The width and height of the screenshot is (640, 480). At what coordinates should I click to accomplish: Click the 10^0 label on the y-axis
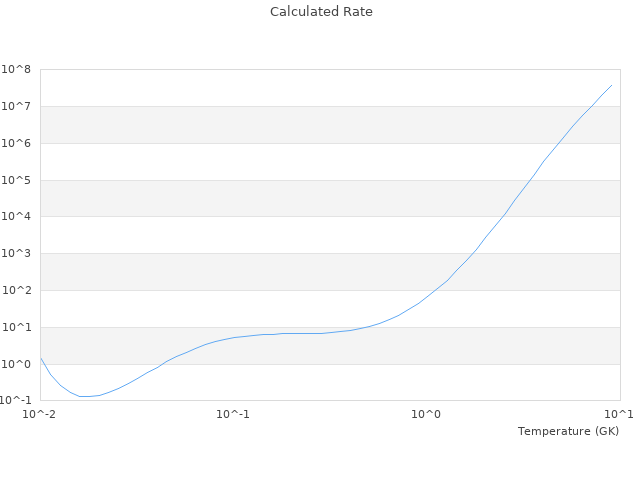coord(17,364)
